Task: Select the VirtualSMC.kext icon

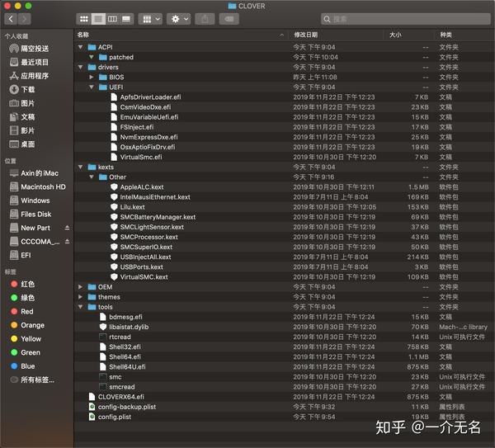Action: (115, 277)
